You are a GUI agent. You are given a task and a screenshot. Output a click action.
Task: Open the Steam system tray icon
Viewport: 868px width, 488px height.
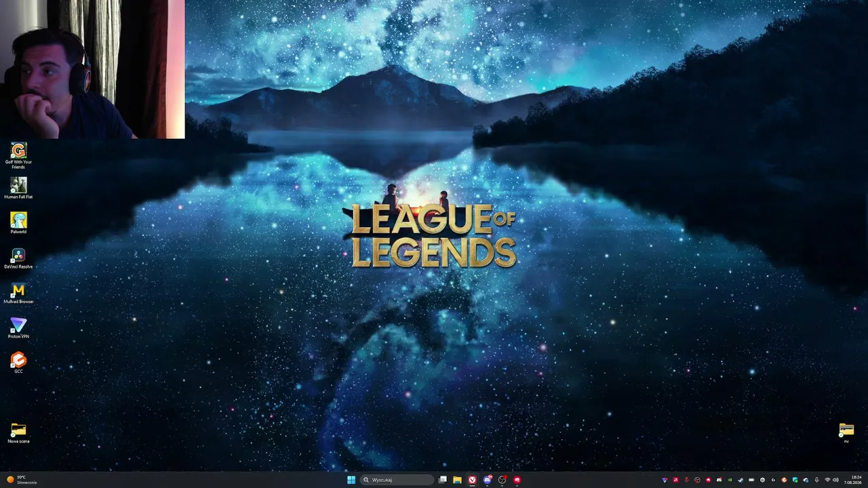(x=741, y=480)
